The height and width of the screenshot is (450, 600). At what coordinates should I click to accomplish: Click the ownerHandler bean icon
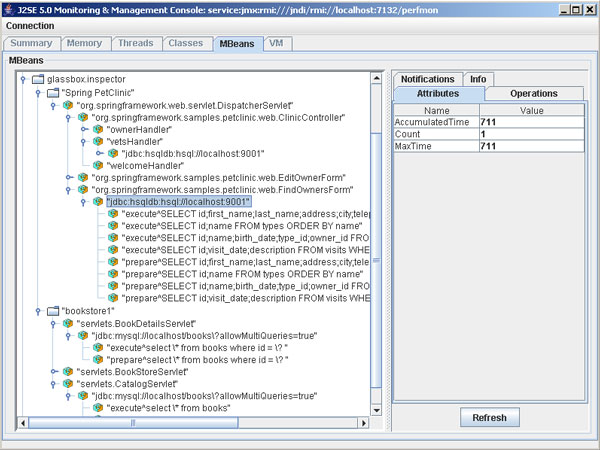(x=98, y=129)
